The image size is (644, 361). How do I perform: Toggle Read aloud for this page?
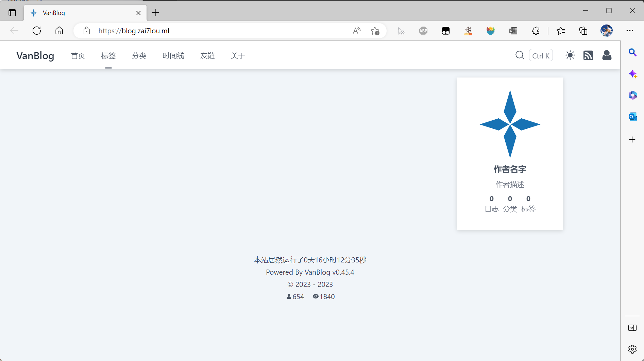pos(356,31)
